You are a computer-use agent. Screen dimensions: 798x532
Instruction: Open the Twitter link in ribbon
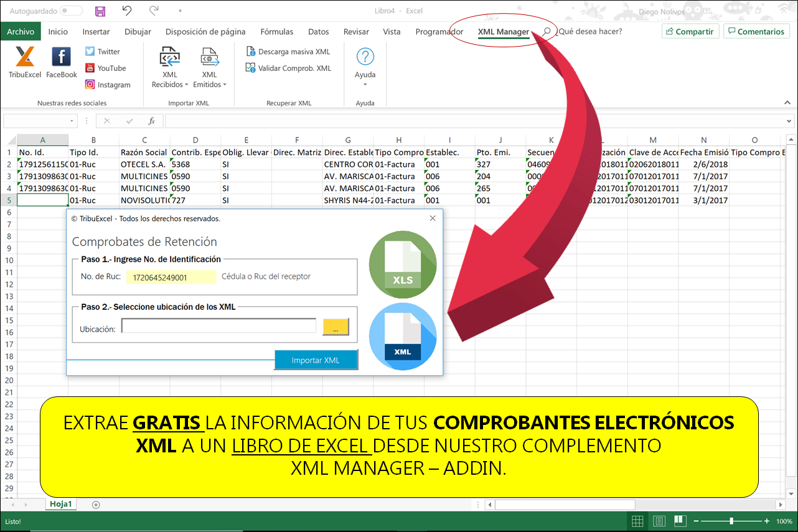pos(103,52)
